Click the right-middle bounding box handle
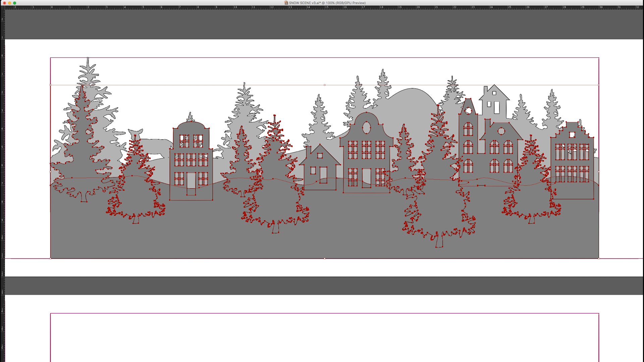 click(599, 172)
